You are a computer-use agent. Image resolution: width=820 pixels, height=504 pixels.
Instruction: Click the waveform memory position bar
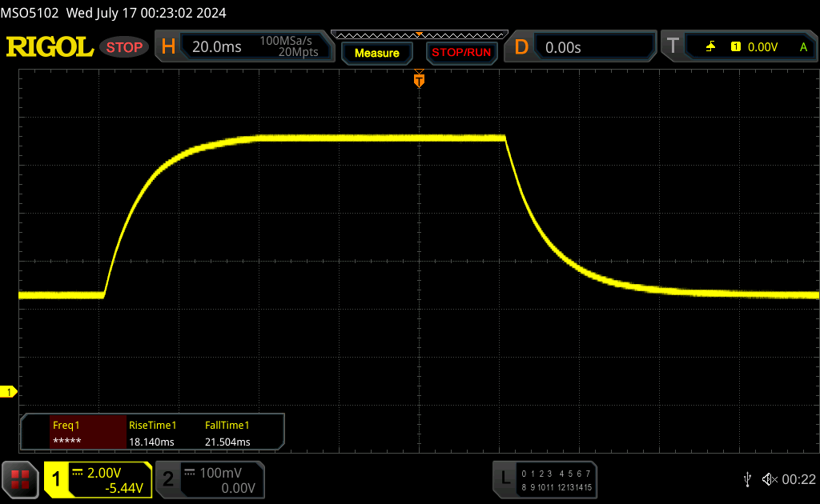(x=420, y=35)
